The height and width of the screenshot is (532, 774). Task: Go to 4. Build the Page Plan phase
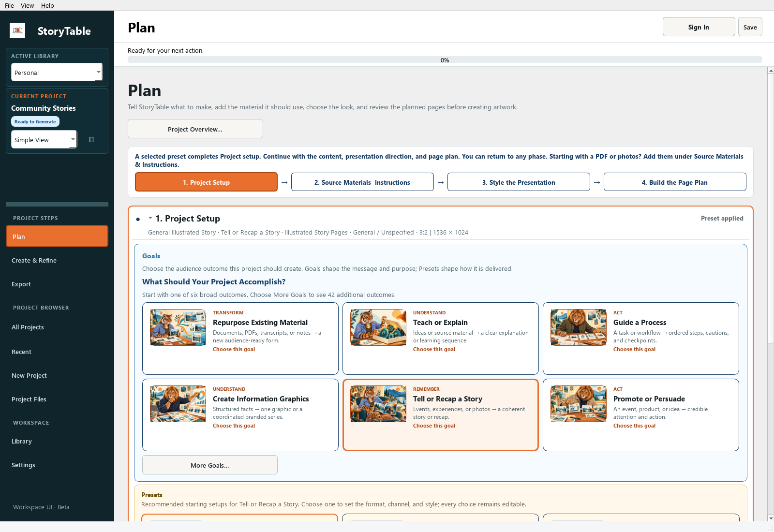[x=675, y=182]
